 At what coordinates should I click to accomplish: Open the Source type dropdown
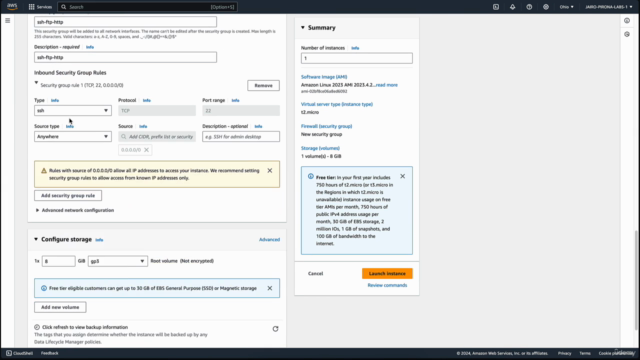(x=73, y=137)
